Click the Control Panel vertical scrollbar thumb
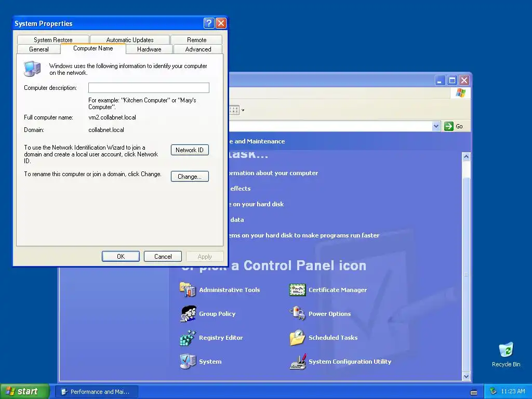Screen dimensions: 532x399 click(466, 274)
